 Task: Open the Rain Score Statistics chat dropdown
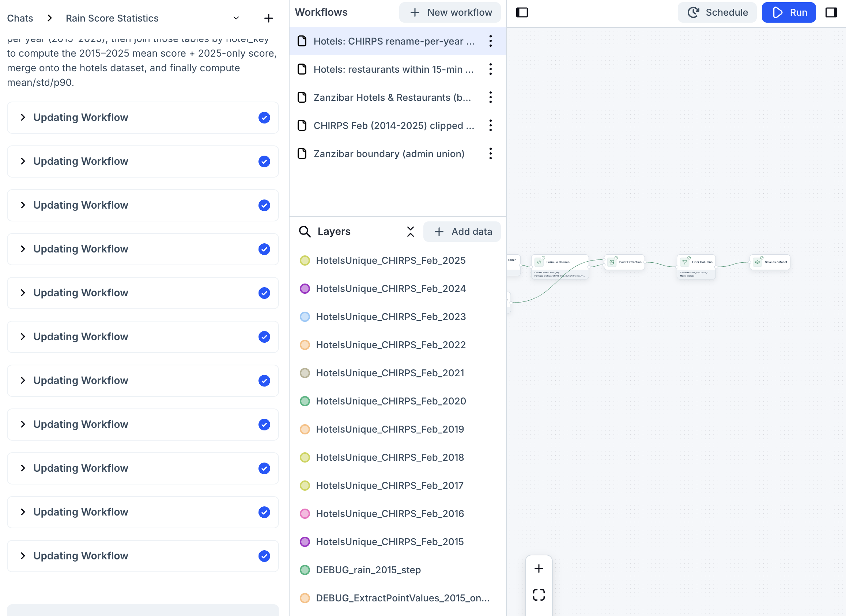(236, 18)
